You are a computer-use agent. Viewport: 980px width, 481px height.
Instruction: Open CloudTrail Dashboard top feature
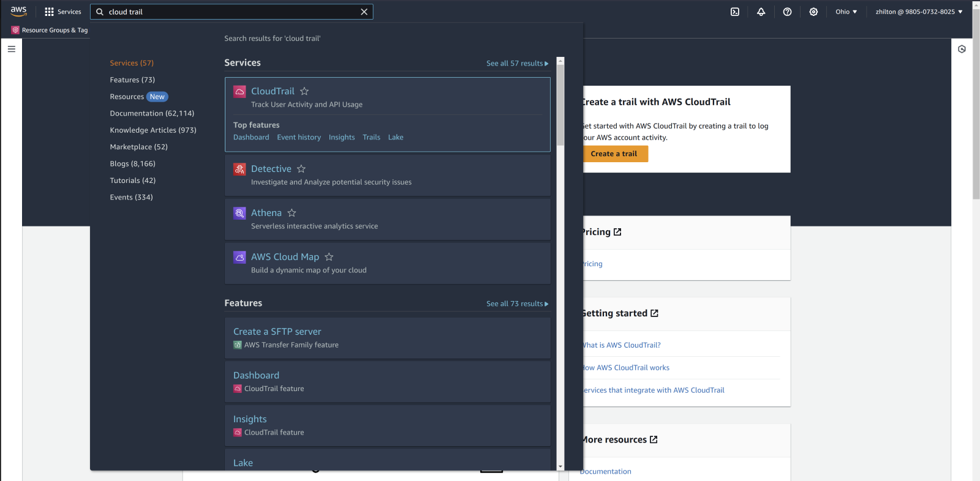pos(251,137)
